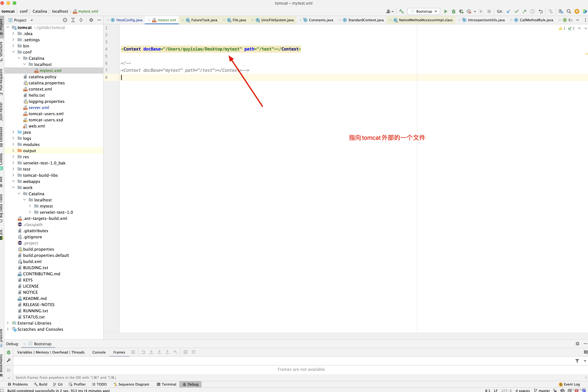
Task: Expand the java folder
Action: coord(13,132)
